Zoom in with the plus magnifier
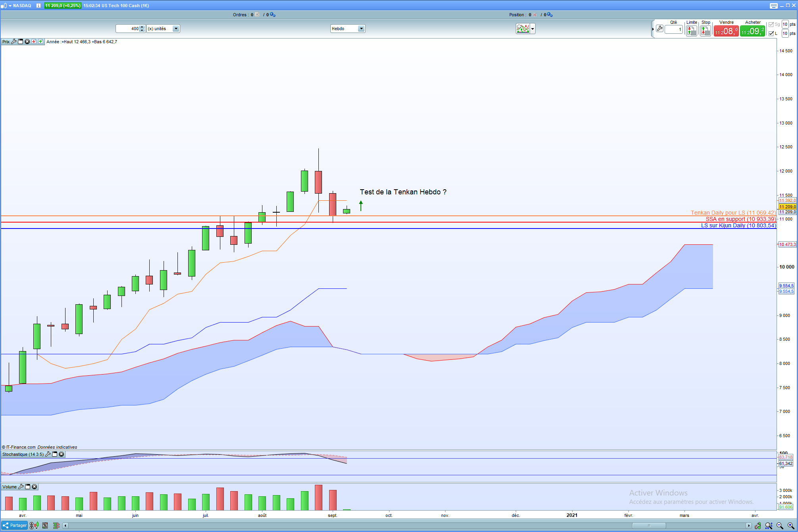The height and width of the screenshot is (532, 798). point(791,526)
